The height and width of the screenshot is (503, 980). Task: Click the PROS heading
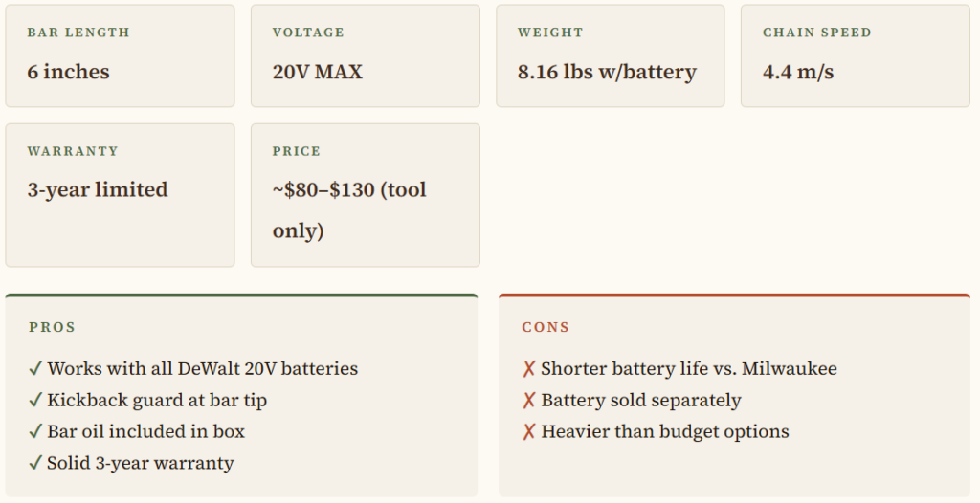(52, 327)
